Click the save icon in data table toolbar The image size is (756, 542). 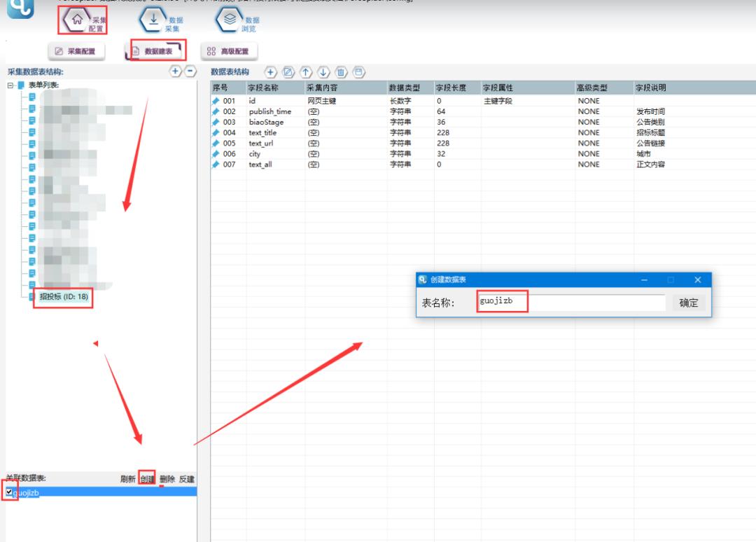coord(358,72)
